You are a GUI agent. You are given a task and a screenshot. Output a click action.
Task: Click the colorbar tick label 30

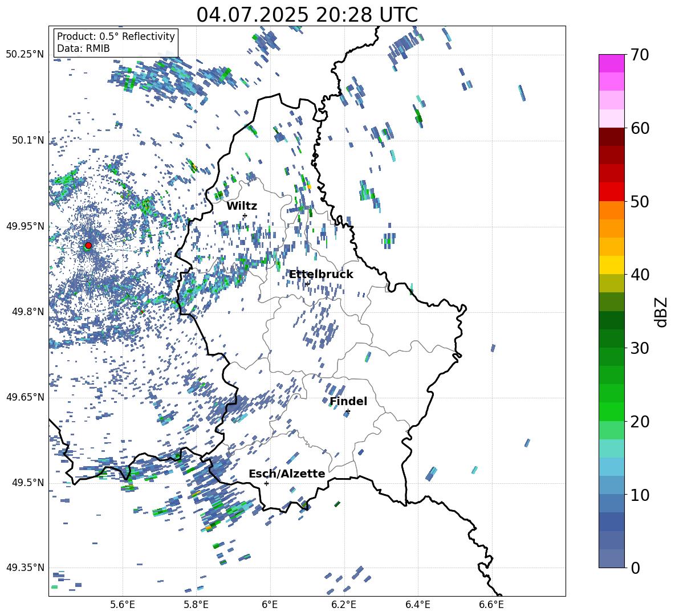pyautogui.click(x=640, y=348)
